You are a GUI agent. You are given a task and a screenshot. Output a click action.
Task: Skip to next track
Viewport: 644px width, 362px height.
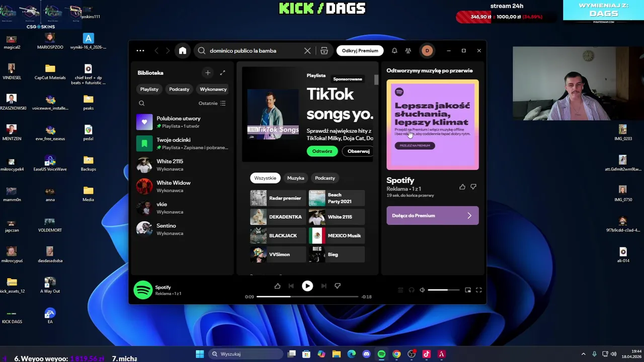point(324,286)
